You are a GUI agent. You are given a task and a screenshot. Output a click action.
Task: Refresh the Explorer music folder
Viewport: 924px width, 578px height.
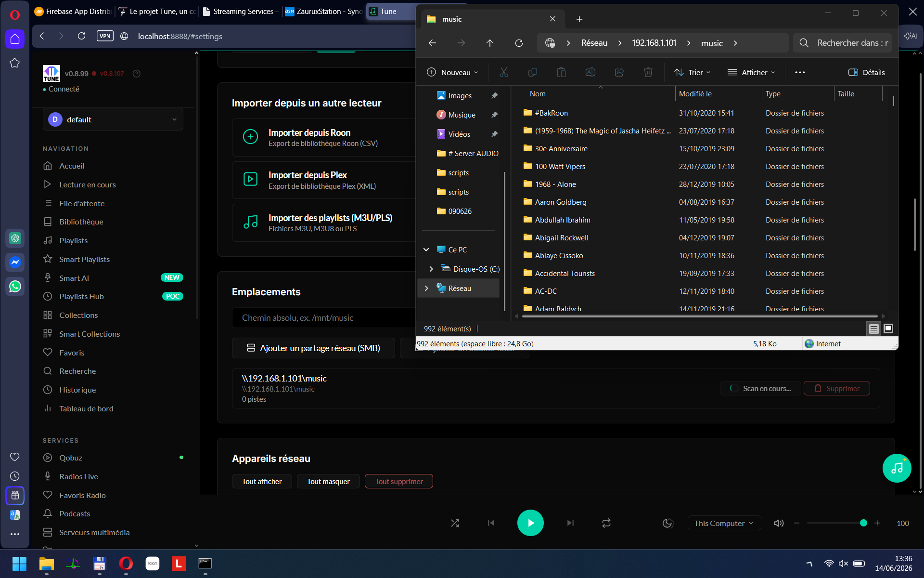[x=519, y=43]
